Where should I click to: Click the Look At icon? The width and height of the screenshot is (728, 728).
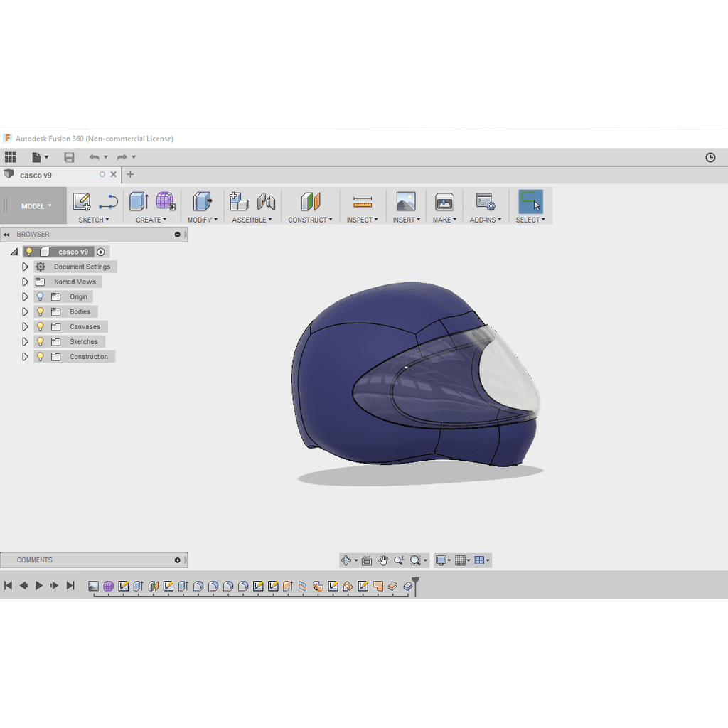coord(367,561)
